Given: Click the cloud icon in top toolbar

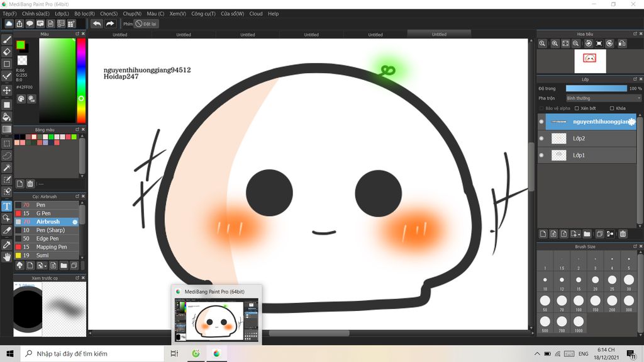Looking at the screenshot, I should [x=9, y=24].
